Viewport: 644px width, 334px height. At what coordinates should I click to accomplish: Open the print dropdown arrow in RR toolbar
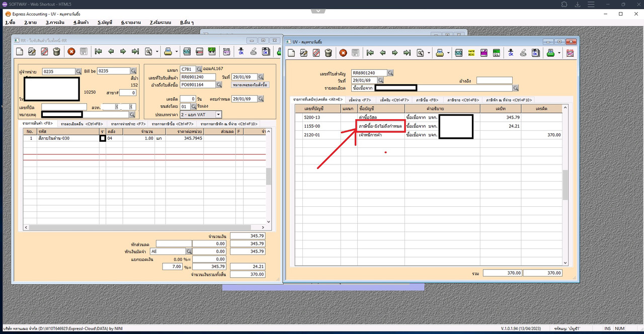click(x=177, y=51)
